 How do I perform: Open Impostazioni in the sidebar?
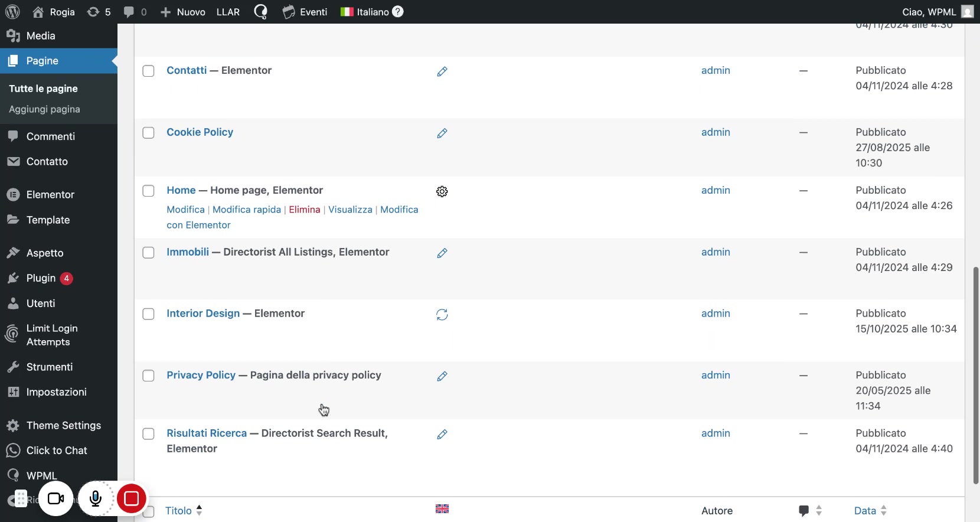click(56, 392)
